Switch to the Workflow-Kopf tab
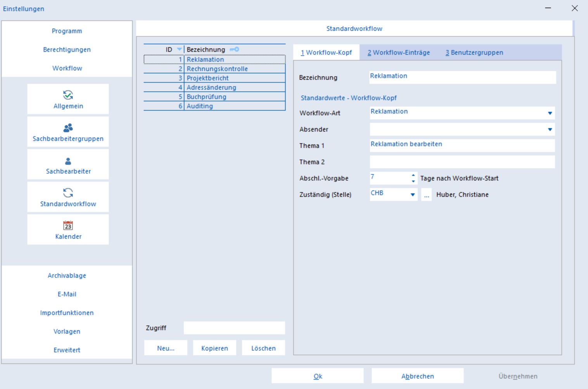This screenshot has width=588, height=389. pos(326,52)
